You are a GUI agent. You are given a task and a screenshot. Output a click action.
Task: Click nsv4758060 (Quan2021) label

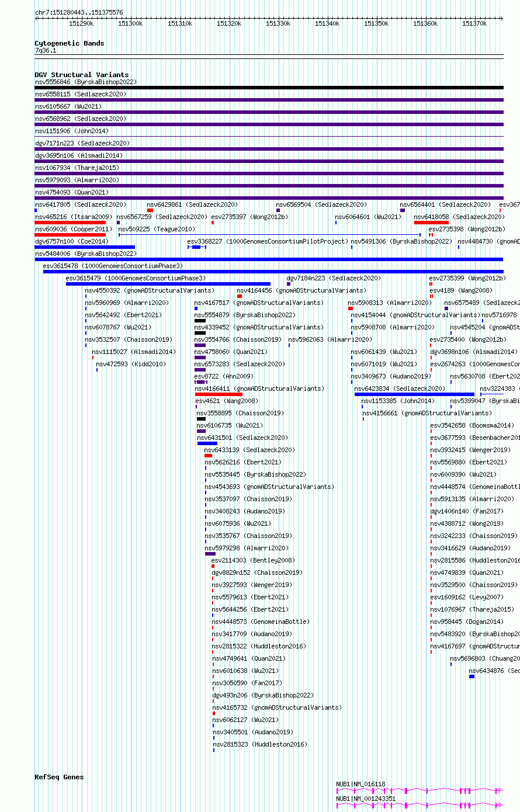(231, 352)
